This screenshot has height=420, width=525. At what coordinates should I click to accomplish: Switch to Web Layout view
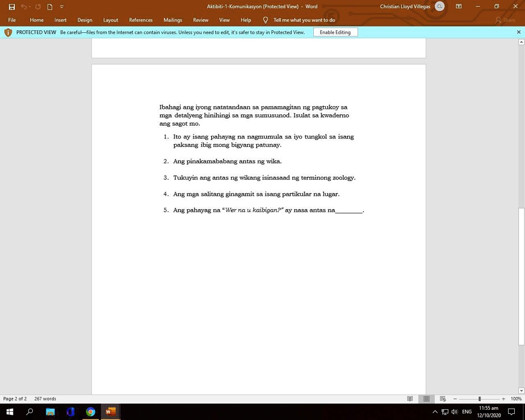coord(443,399)
